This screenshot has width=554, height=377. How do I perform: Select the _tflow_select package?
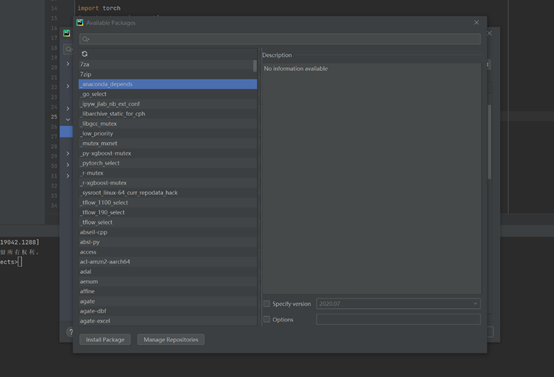click(167, 222)
